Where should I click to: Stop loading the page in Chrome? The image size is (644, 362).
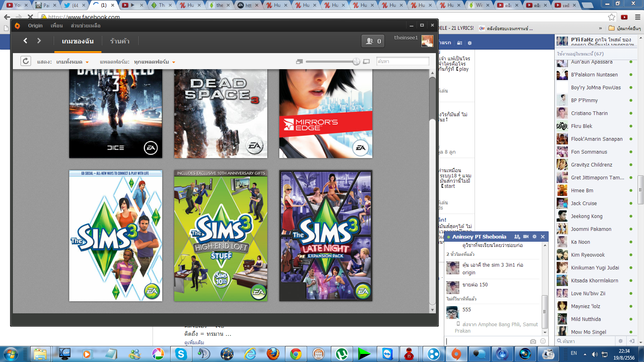(x=30, y=17)
